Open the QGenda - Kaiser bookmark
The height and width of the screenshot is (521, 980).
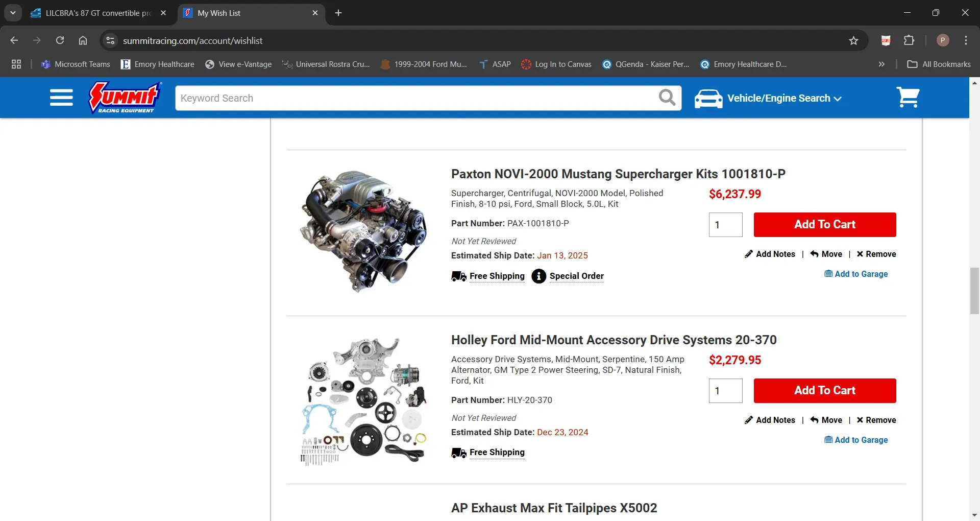pos(646,64)
